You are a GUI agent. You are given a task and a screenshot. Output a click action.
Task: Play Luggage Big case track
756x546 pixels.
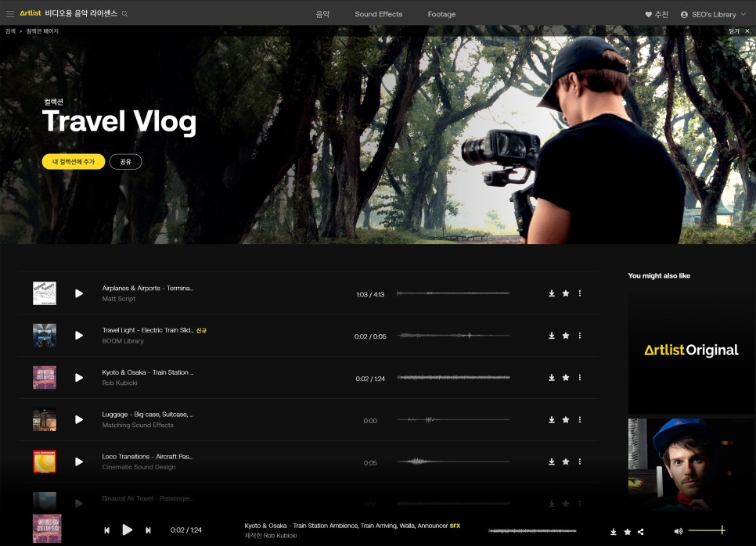(79, 420)
